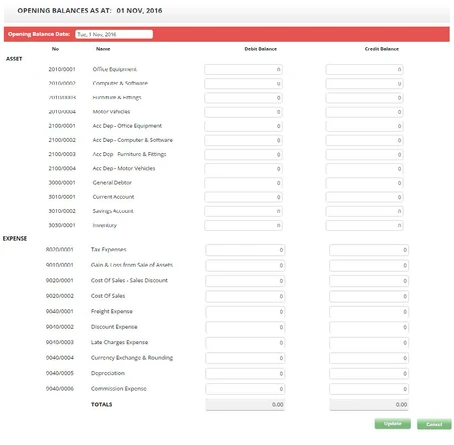Select Current Account credit balance field
Image resolution: width=454 pixels, height=445 pixels.
[x=364, y=197]
